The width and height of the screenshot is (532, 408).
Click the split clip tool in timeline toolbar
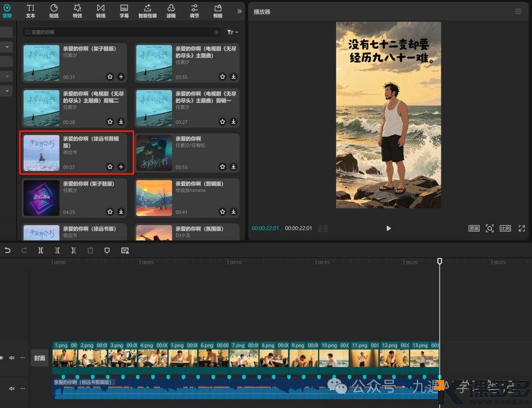[41, 250]
